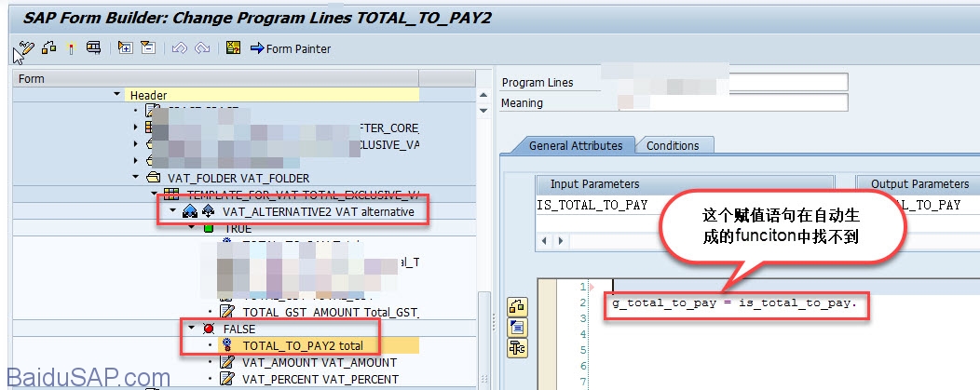Select the Header node label
Image resolution: width=980 pixels, height=390 pixels.
(x=148, y=95)
